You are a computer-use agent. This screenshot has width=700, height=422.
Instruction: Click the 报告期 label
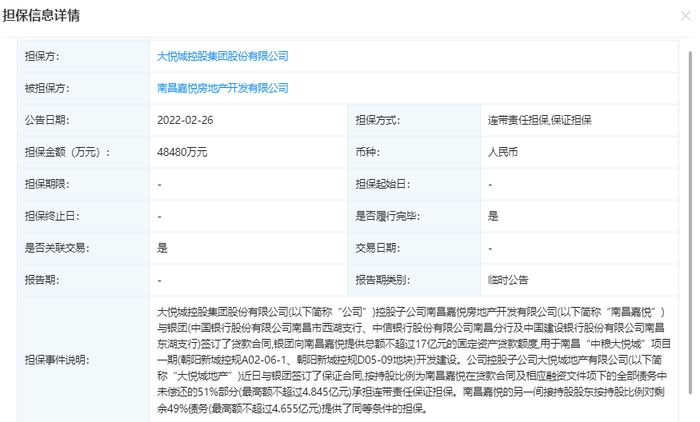click(x=42, y=280)
